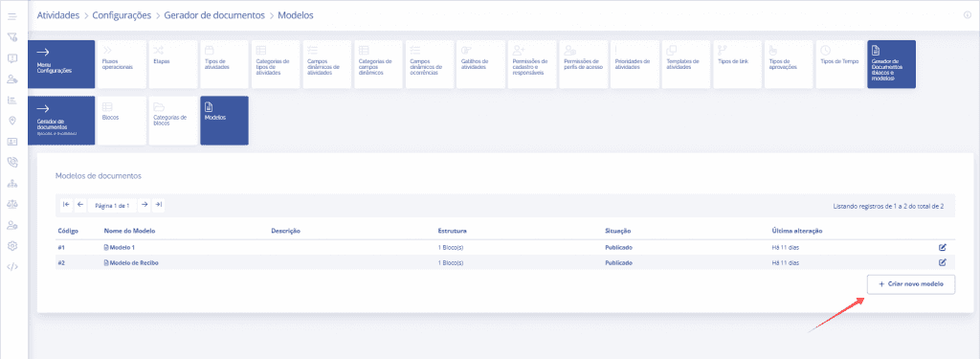
Task: Open the Modelo 1 document link
Action: click(x=120, y=247)
